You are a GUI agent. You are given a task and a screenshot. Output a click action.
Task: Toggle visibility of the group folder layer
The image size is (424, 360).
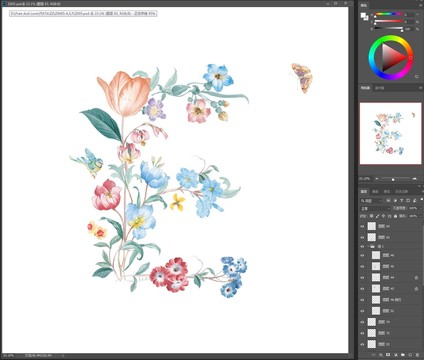point(362,246)
